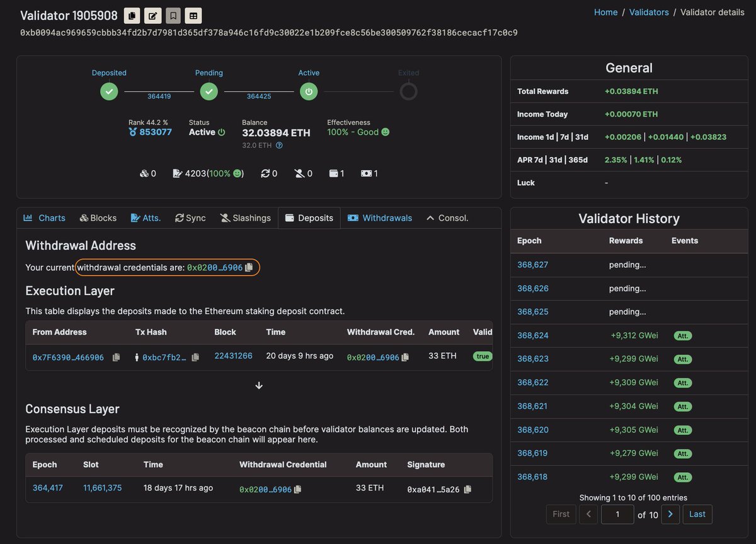Open epoch 368,627 from Validator History
756x544 pixels.
tap(532, 265)
